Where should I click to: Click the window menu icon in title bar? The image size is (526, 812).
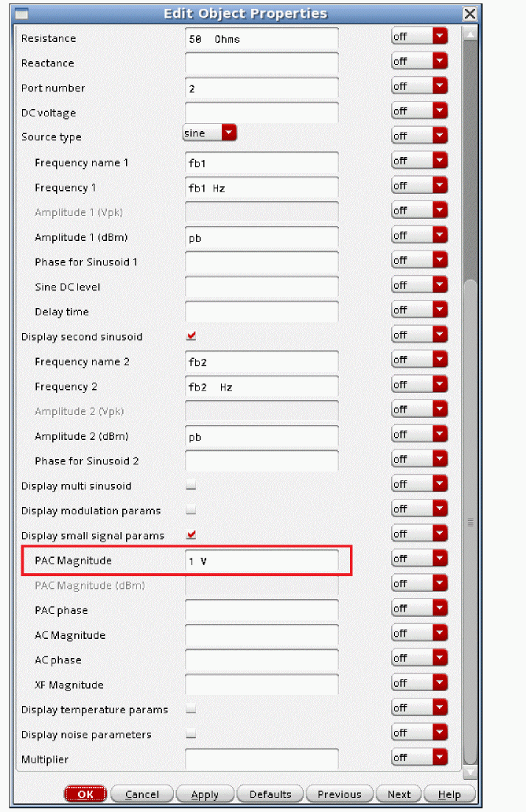click(23, 14)
